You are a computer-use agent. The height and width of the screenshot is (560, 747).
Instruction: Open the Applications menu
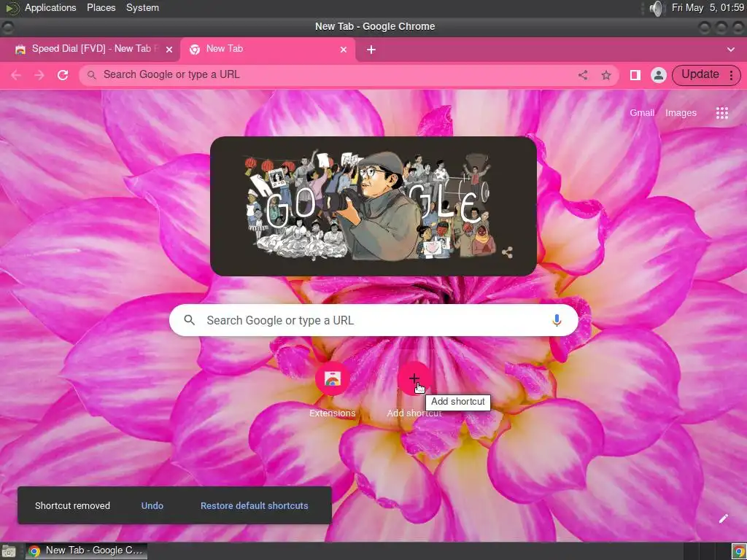[50, 7]
